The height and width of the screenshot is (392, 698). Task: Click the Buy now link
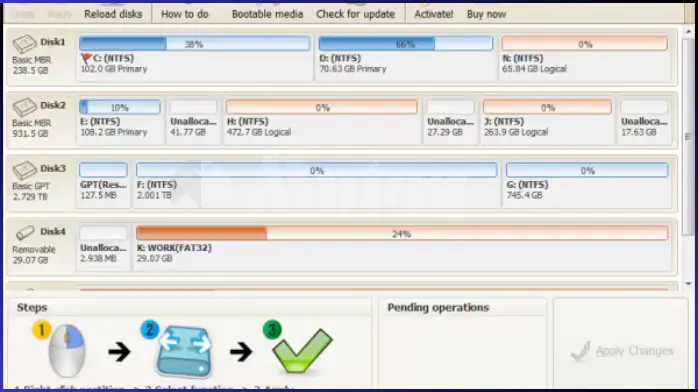pyautogui.click(x=486, y=14)
